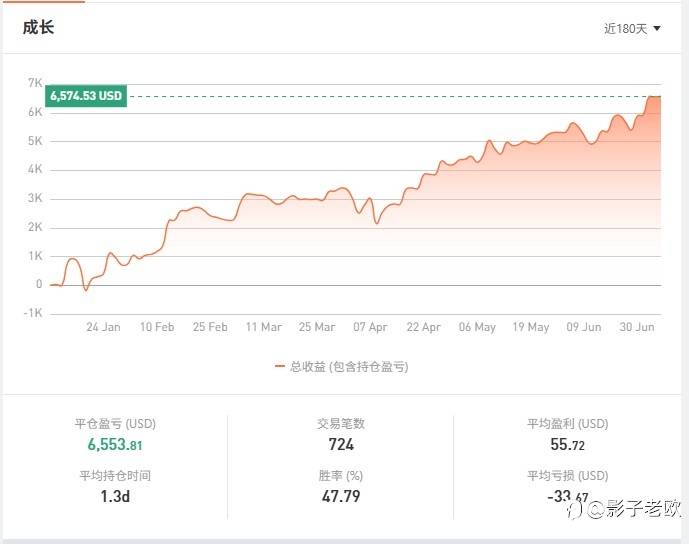Click the 07 Apr date axis label
Image resolution: width=689 pixels, height=544 pixels.
370,327
